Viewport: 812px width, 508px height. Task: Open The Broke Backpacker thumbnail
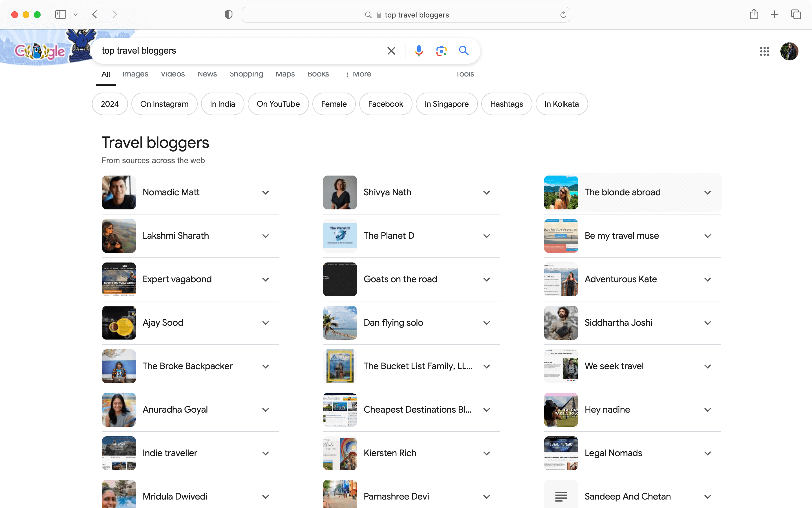[x=119, y=366]
